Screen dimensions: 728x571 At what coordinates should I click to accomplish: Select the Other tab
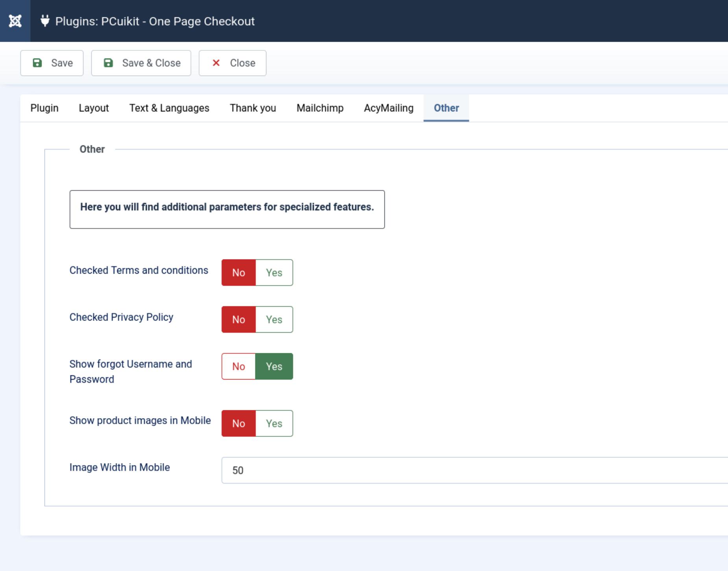446,108
